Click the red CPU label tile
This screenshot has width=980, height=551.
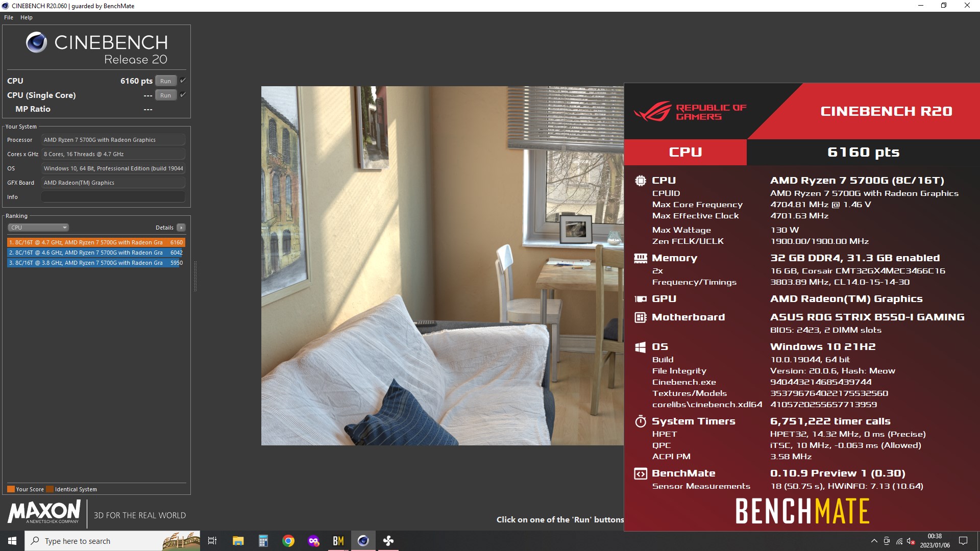click(685, 152)
